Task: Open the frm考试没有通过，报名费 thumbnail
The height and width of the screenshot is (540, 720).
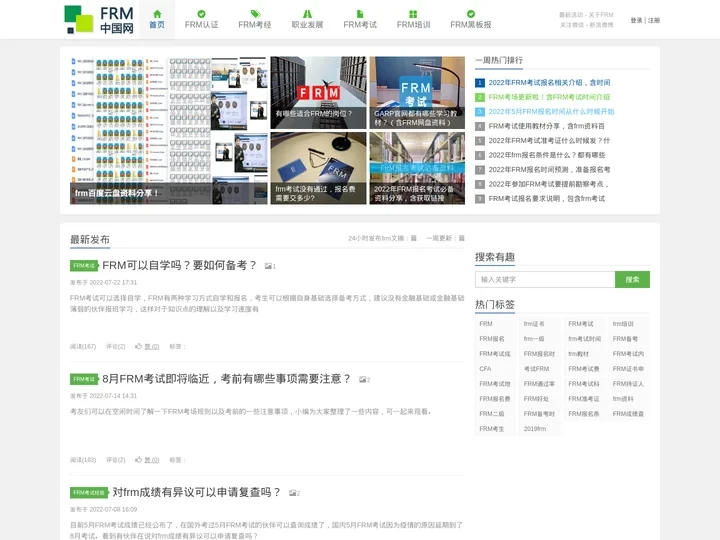Action: tap(318, 168)
